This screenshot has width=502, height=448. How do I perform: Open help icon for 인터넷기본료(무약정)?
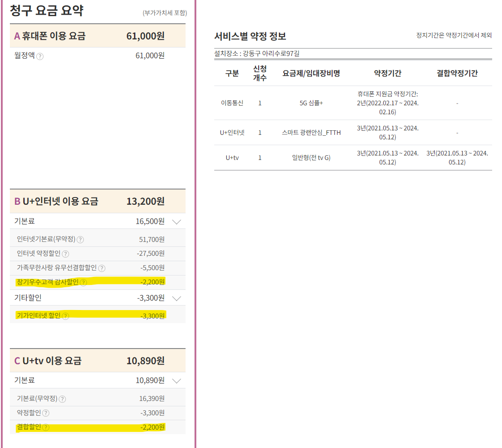coord(80,240)
